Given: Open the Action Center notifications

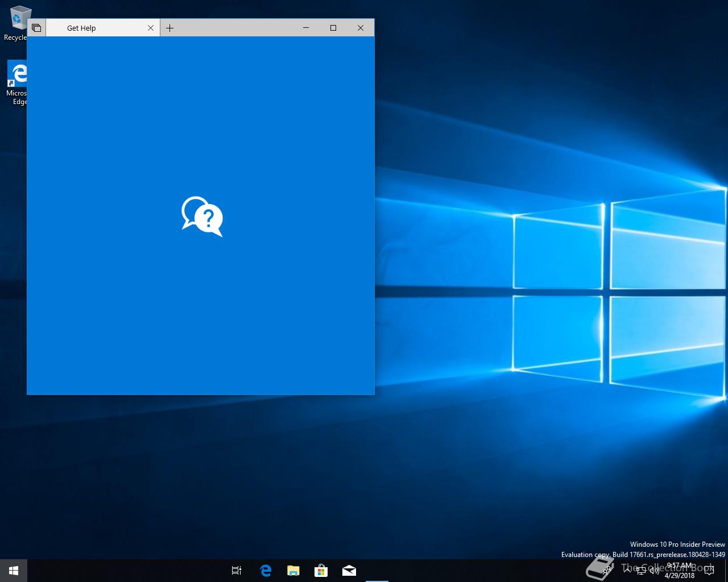Looking at the screenshot, I should click(x=709, y=571).
